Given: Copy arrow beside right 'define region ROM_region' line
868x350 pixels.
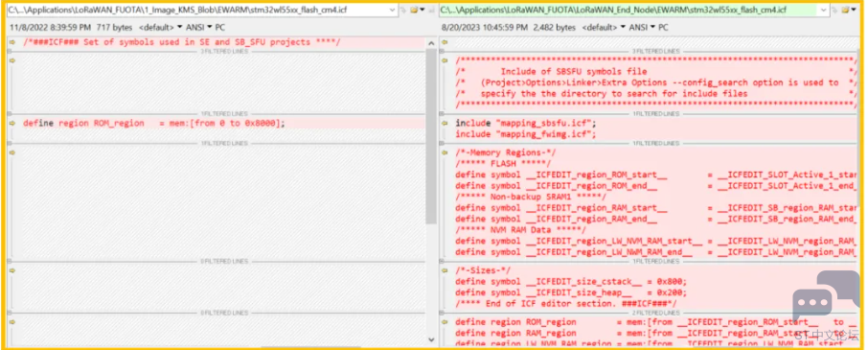Looking at the screenshot, I should point(444,322).
